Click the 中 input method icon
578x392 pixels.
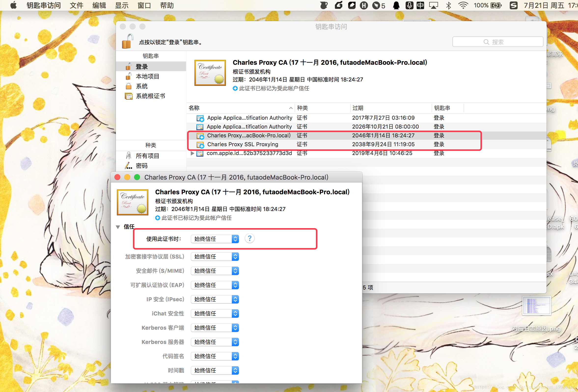420,5
